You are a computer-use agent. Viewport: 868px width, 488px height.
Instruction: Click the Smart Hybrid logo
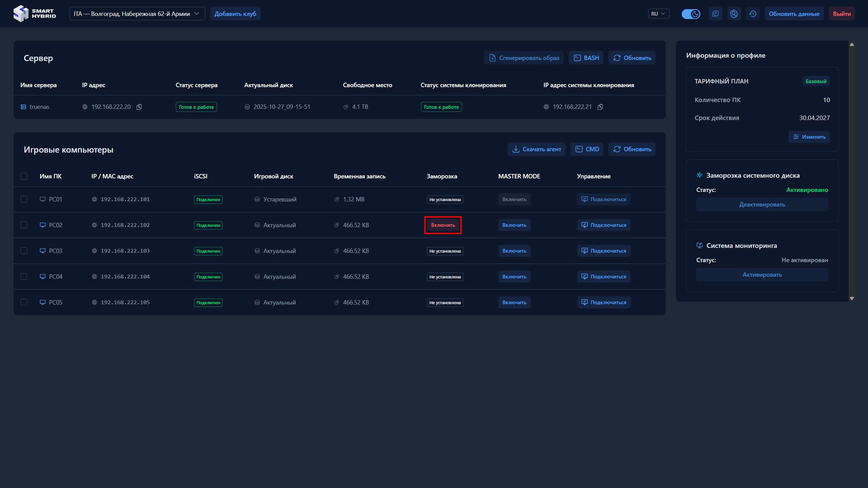pyautogui.click(x=35, y=14)
